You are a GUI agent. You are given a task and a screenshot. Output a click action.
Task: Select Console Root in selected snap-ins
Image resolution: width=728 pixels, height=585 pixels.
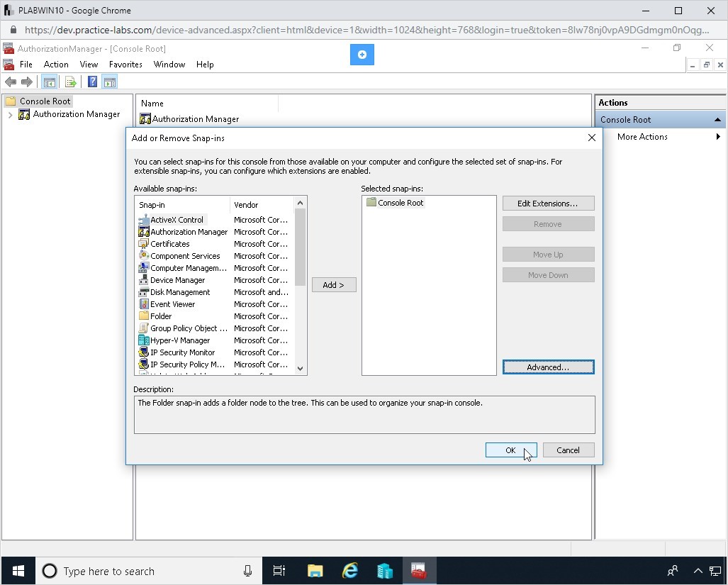pyautogui.click(x=395, y=202)
